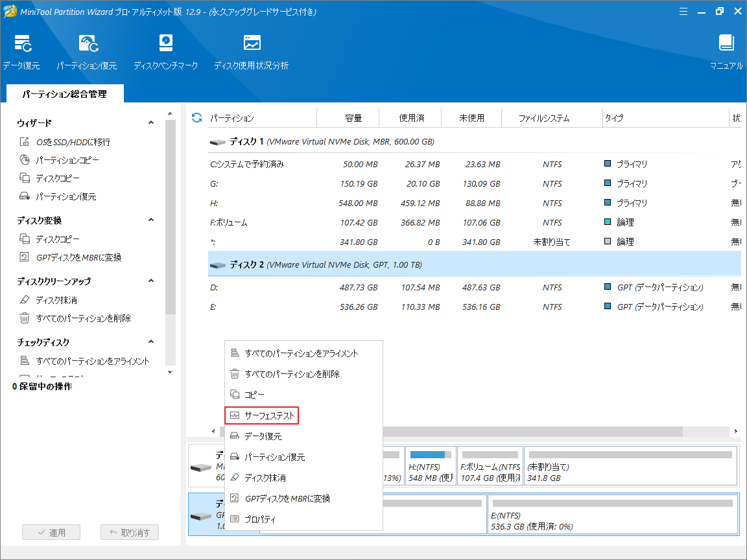The image size is (747, 560).
Task: Choose コピー from context menu
Action: coord(303,395)
